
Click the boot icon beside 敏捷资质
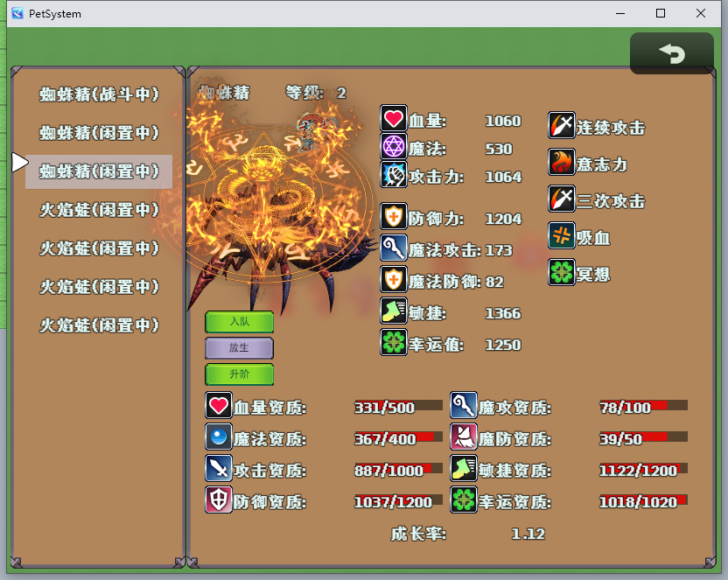(x=464, y=468)
